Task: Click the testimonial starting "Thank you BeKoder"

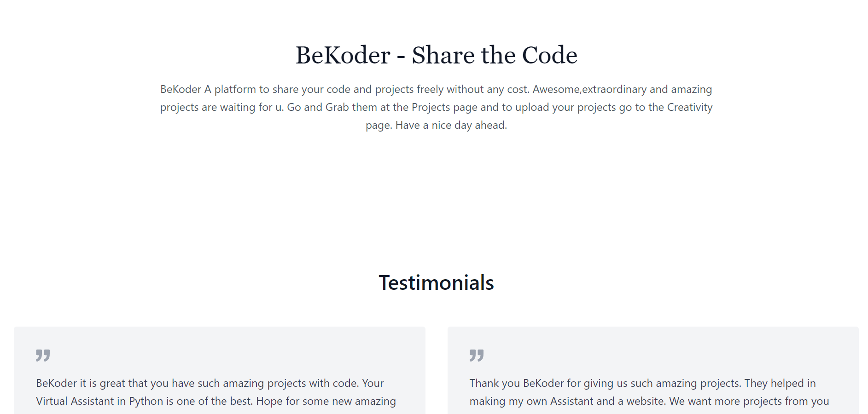Action: click(649, 392)
